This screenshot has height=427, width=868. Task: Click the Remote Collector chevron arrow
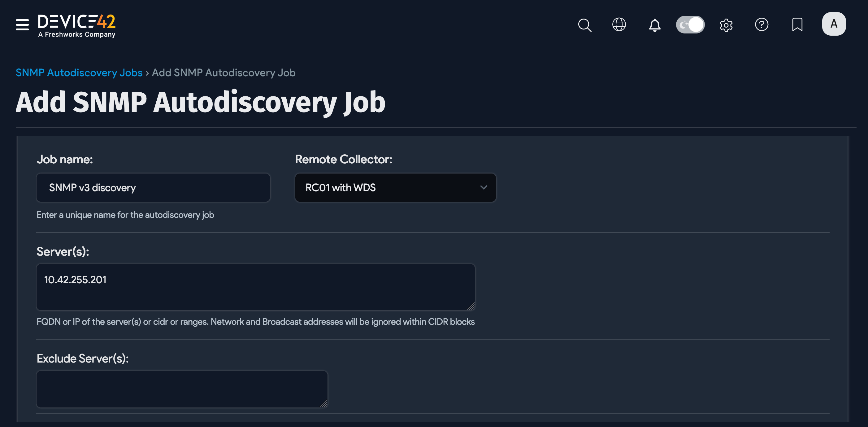(484, 187)
